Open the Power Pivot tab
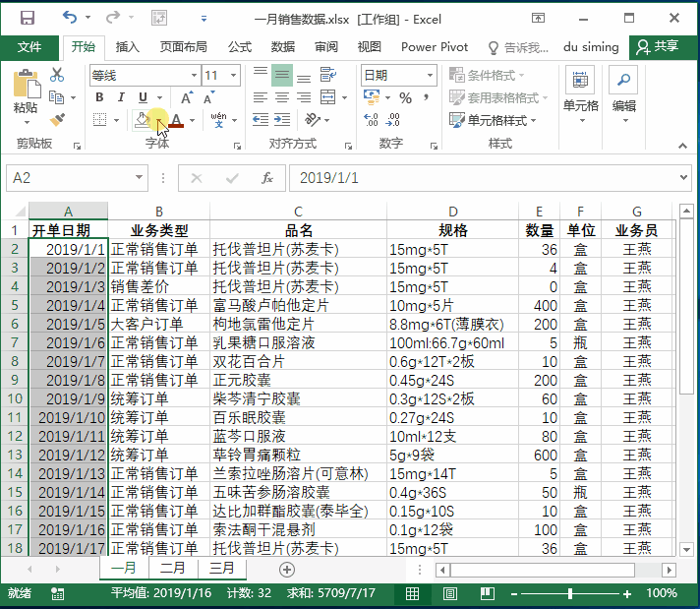The width and height of the screenshot is (700, 609). [x=435, y=47]
